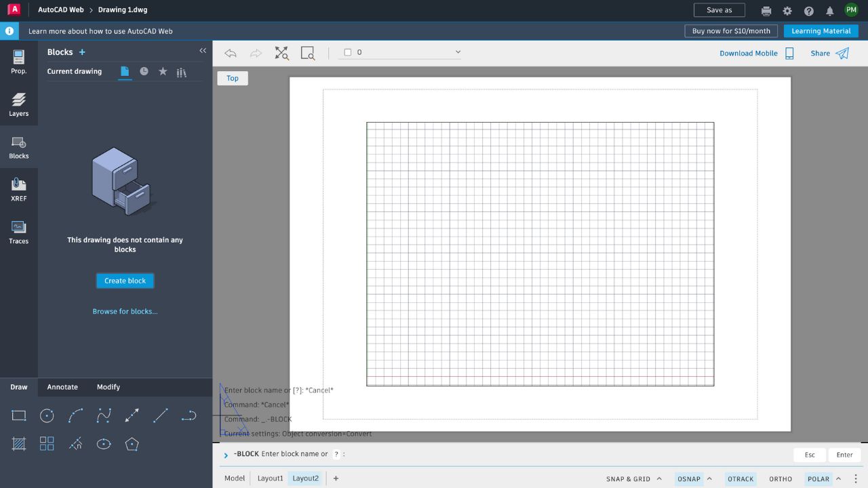Select the Circle draw tool
Viewport: 868px width, 488px height.
coord(47,415)
